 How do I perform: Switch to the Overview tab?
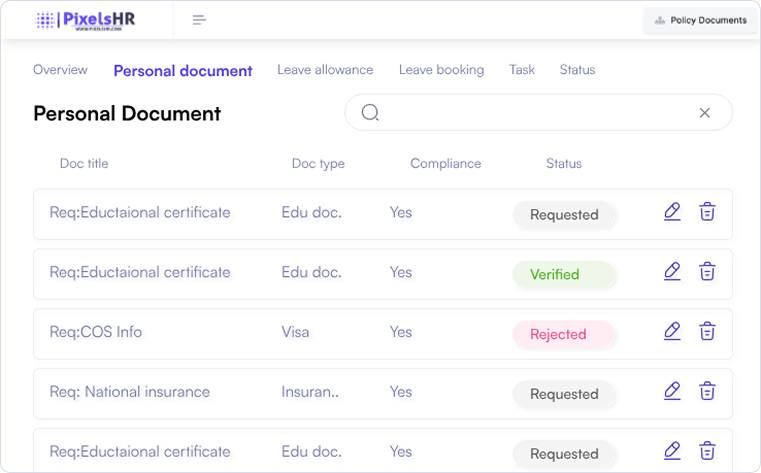point(60,70)
